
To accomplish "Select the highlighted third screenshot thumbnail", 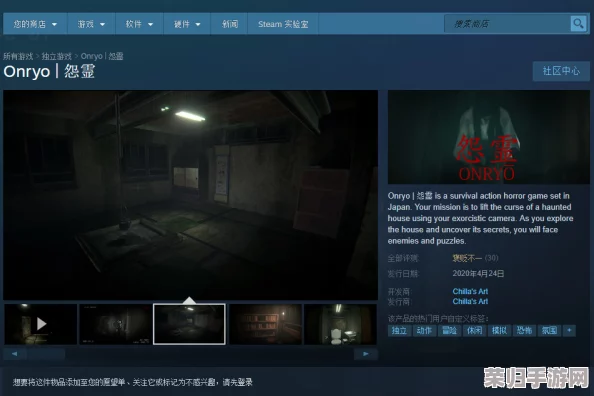I will tap(189, 324).
